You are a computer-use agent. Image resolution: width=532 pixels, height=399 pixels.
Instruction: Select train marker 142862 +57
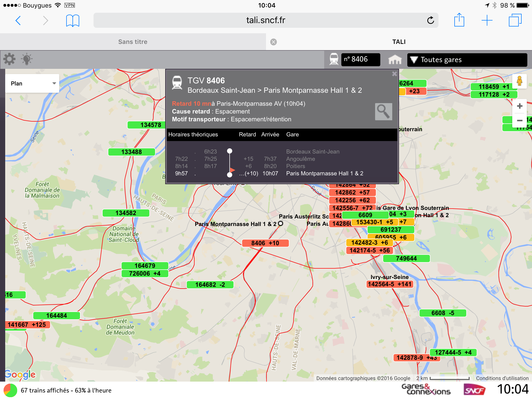(352, 192)
